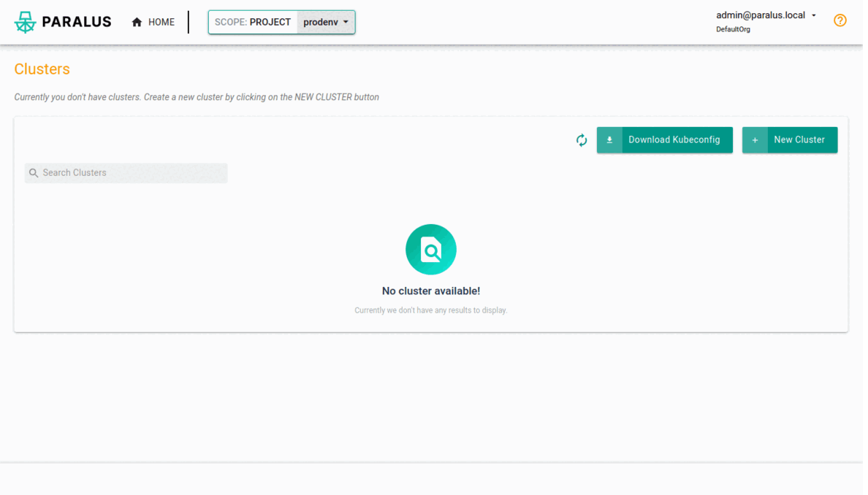Click the PARALUS brand text

(77, 22)
